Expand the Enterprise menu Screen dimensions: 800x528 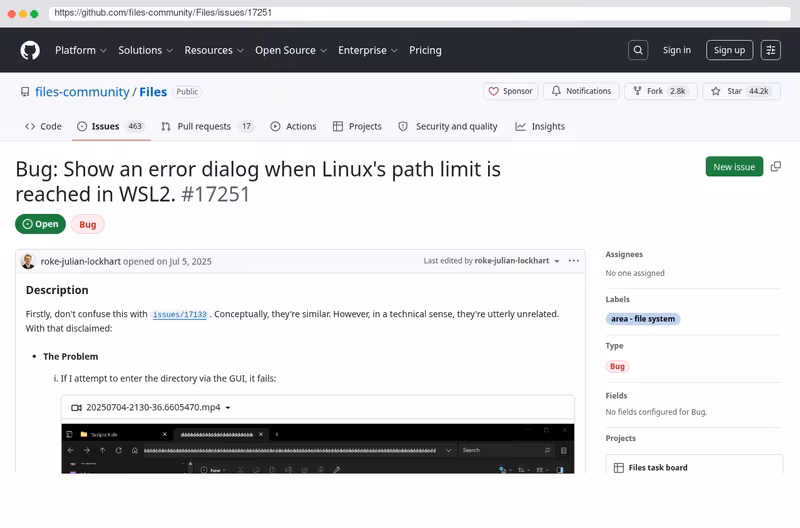pyautogui.click(x=367, y=51)
